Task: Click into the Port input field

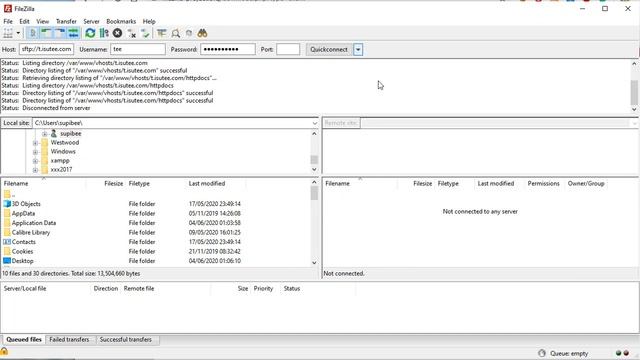Action: point(288,49)
